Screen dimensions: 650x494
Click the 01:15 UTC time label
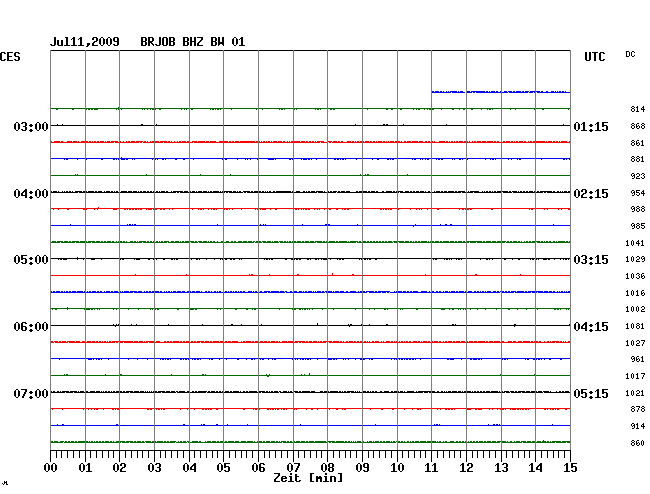click(591, 126)
